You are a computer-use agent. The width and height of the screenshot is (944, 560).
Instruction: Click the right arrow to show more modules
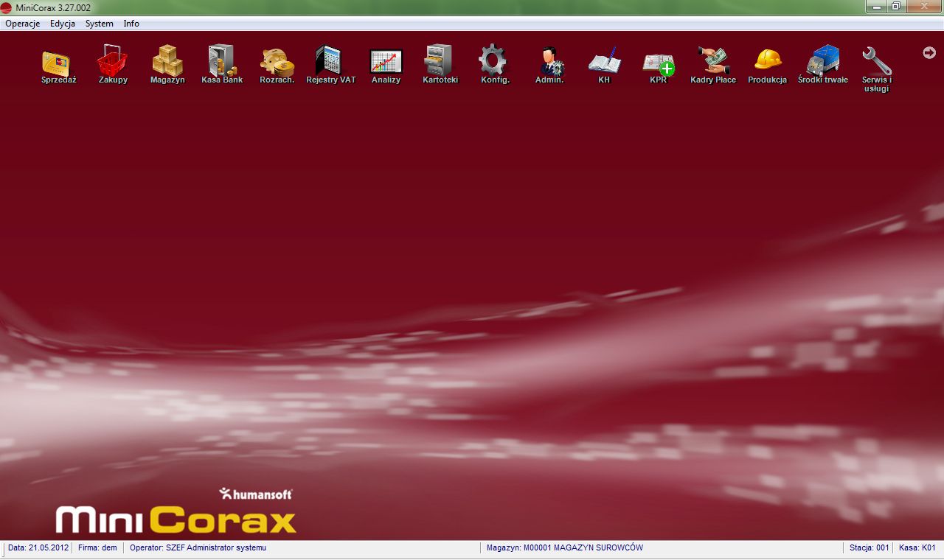929,52
